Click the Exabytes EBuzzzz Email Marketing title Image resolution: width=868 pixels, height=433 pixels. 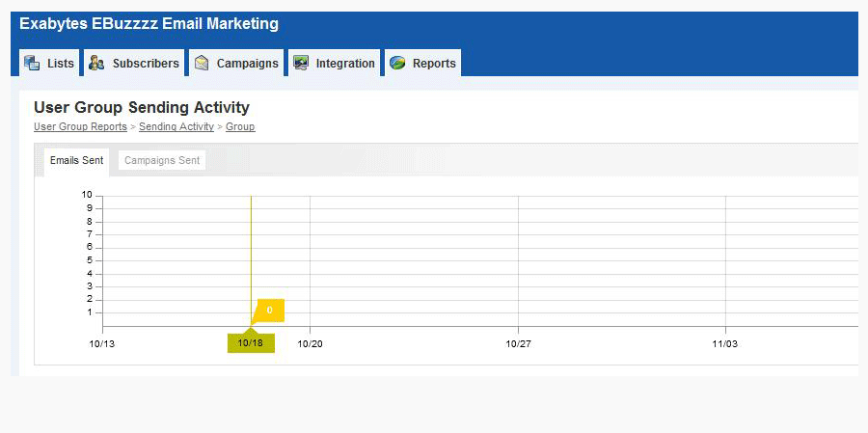coord(149,24)
